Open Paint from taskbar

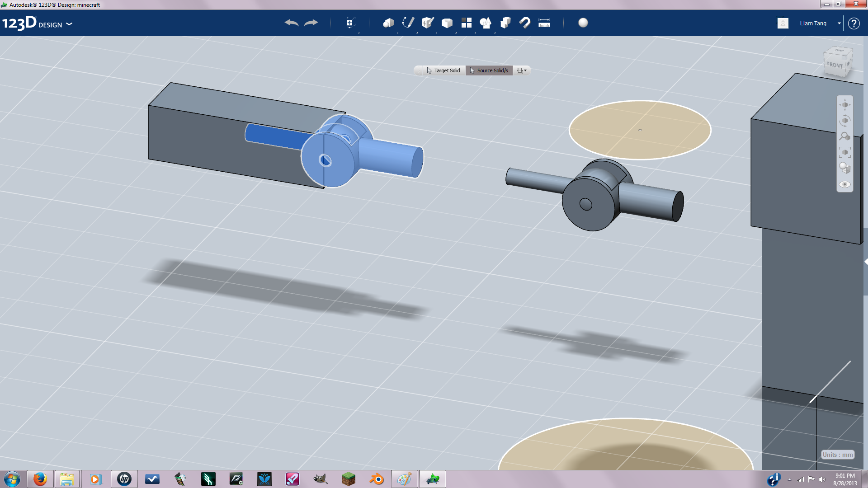(405, 479)
